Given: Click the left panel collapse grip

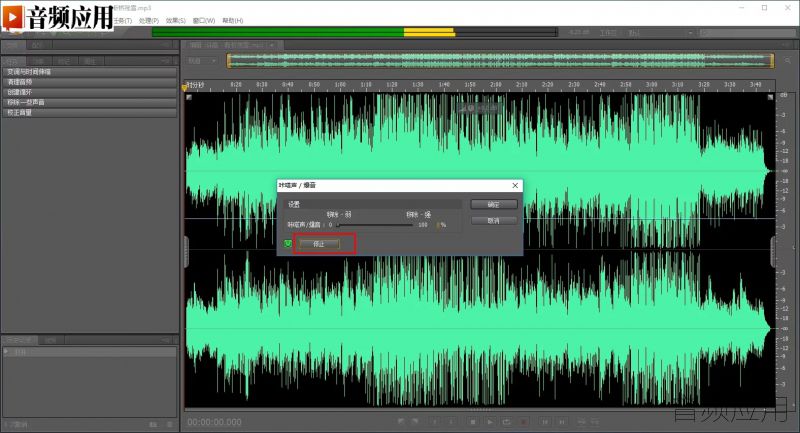Looking at the screenshot, I should tap(186, 252).
